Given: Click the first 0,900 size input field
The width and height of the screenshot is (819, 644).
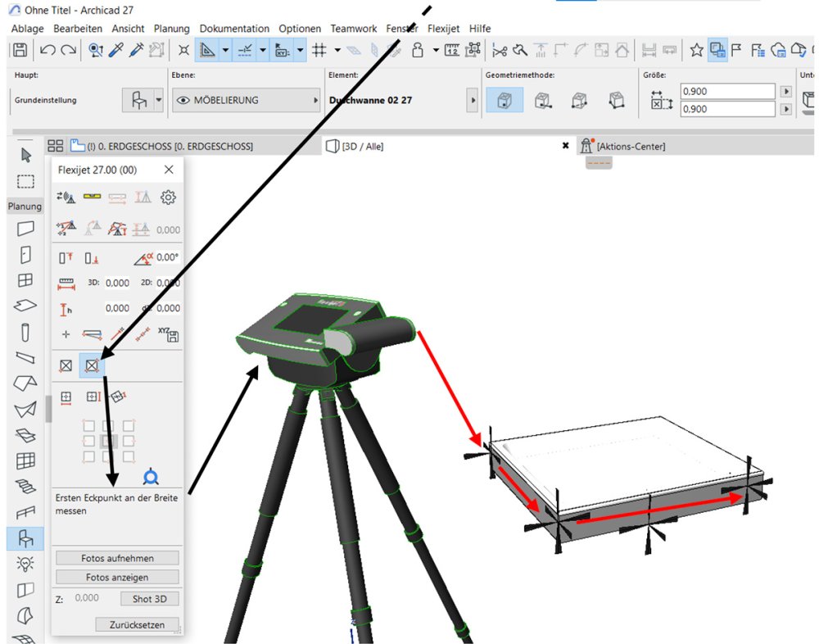Looking at the screenshot, I should point(727,92).
